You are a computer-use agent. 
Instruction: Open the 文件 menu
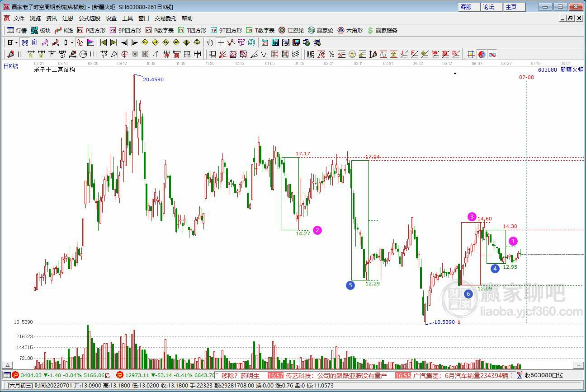coord(19,19)
